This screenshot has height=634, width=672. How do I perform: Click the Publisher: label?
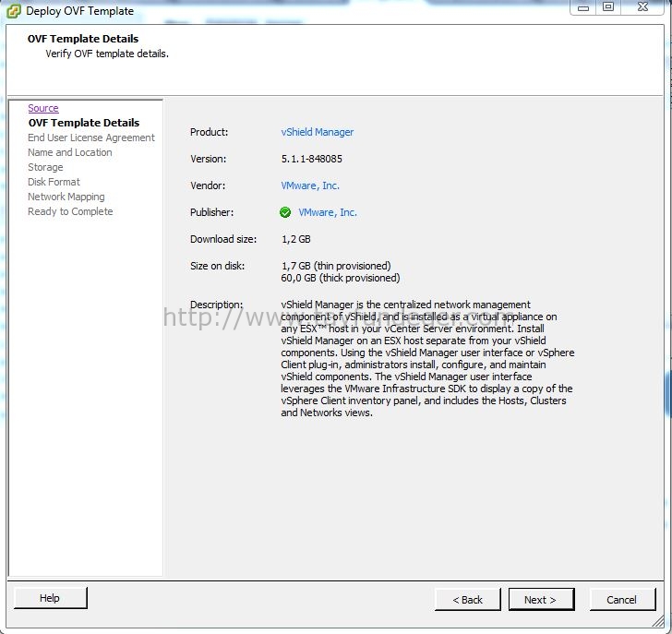click(211, 212)
